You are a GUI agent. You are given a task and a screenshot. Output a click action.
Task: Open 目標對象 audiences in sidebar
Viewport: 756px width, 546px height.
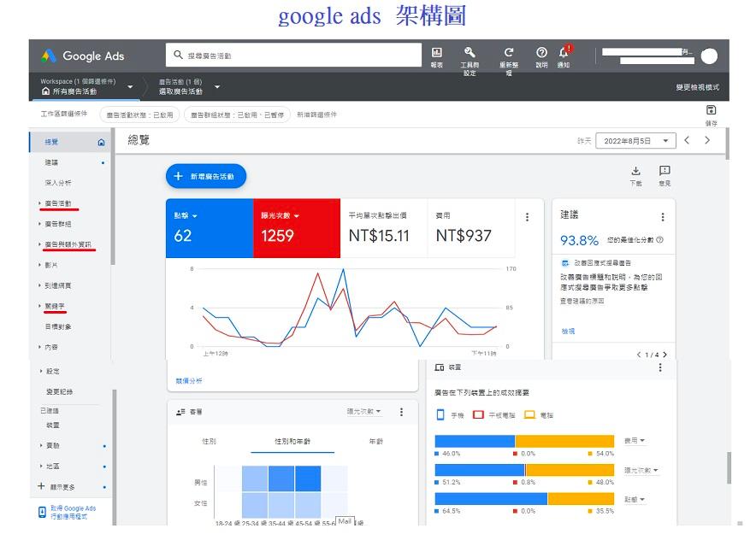(x=58, y=326)
